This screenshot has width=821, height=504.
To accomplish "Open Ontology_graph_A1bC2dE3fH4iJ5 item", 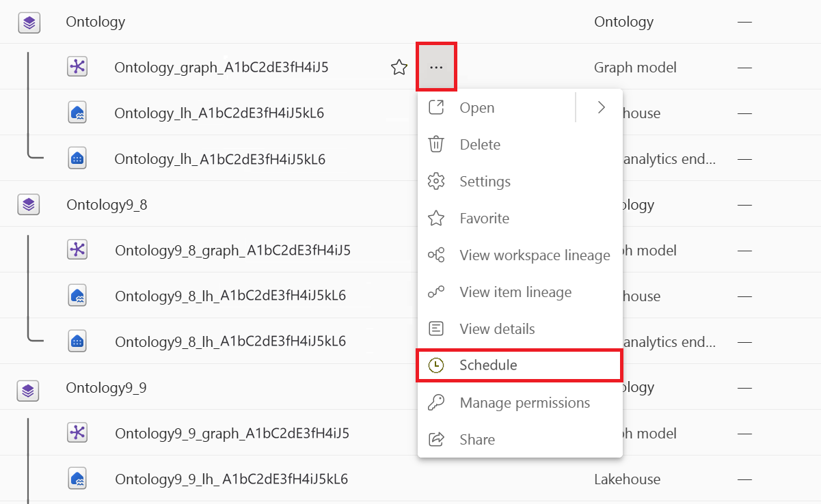I will pyautogui.click(x=221, y=68).
